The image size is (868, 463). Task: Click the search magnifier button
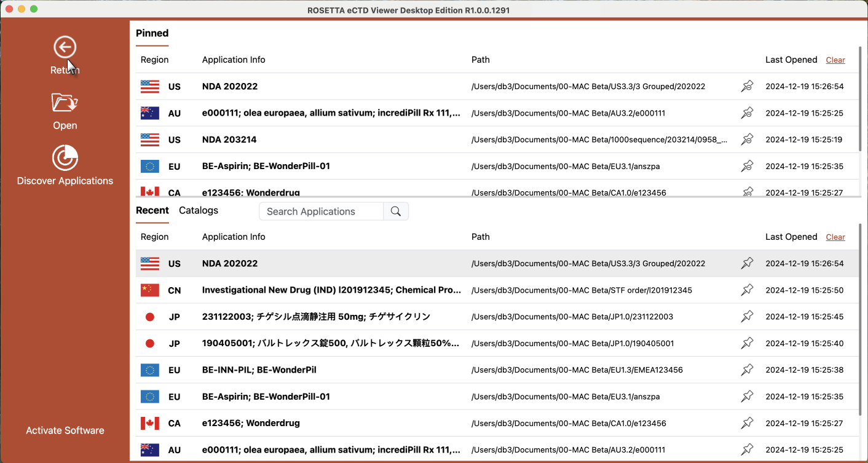396,212
